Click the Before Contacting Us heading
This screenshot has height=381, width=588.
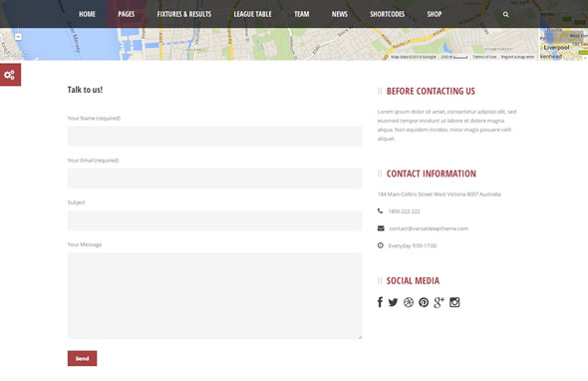[x=431, y=91]
